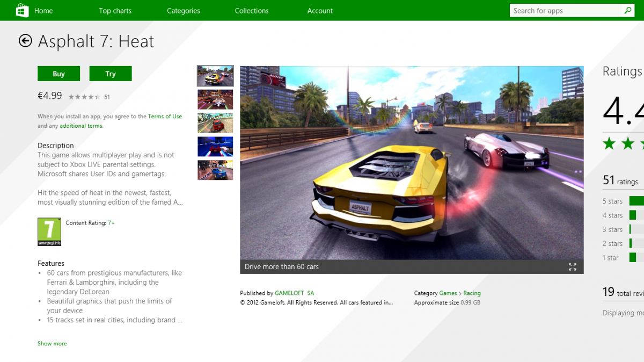The width and height of the screenshot is (644, 362).
Task: Open Collections in navigation bar
Action: point(252,11)
